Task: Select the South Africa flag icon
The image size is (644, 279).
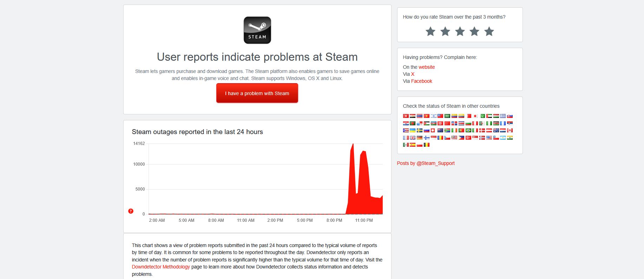Action: [447, 130]
